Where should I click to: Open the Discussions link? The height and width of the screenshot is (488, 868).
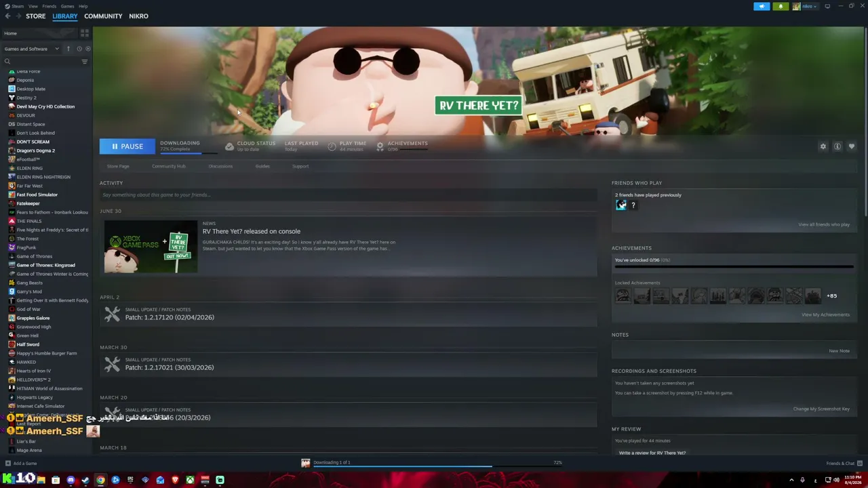(220, 166)
